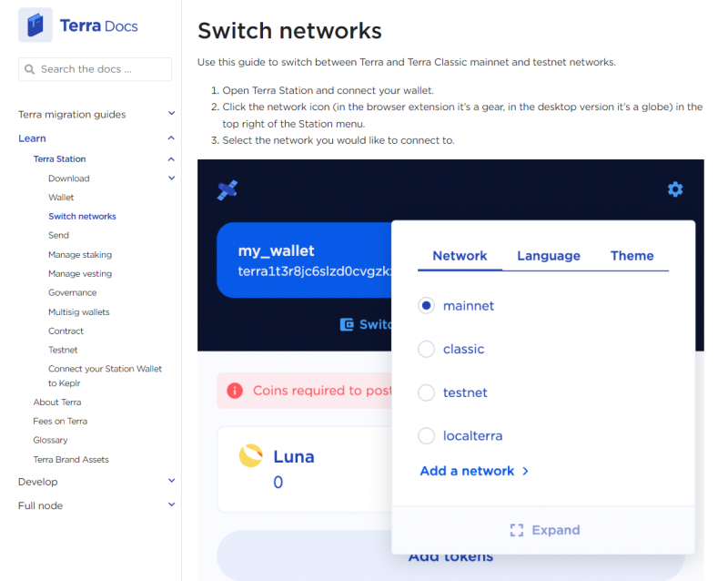The height and width of the screenshot is (581, 728).
Task: Collapse the Terra Station chevron
Action: pos(171,159)
